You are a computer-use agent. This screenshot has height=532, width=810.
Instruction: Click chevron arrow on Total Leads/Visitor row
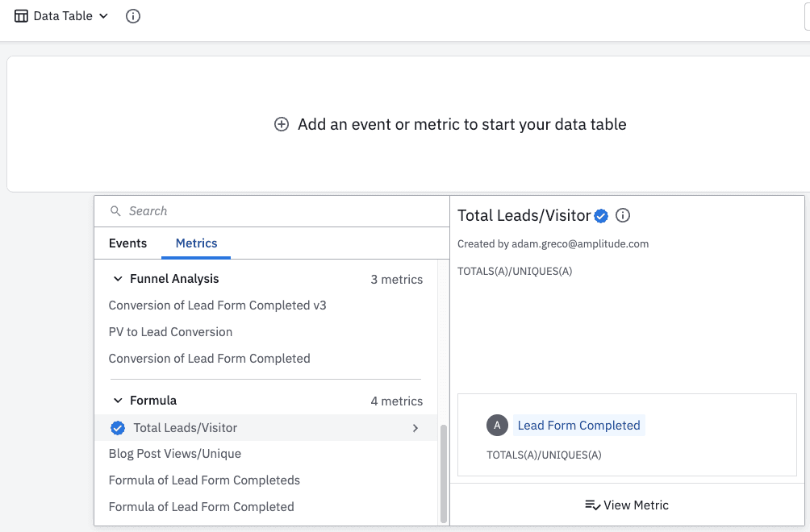point(415,428)
